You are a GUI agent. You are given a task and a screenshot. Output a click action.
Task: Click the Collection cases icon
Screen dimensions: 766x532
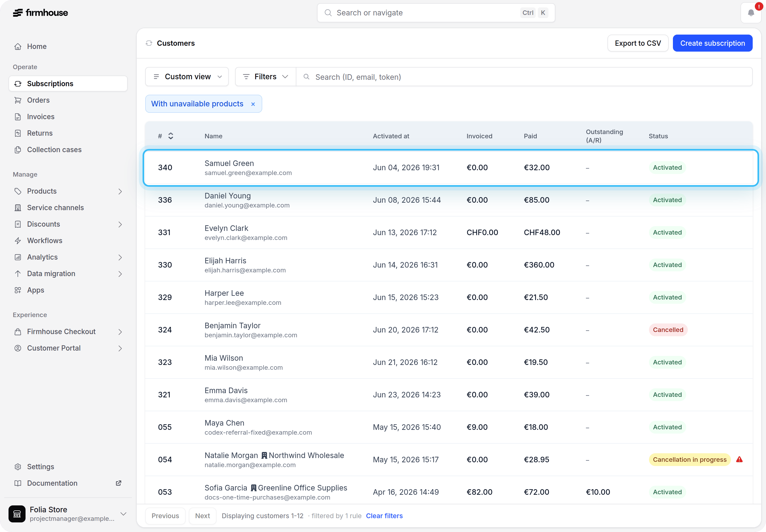tap(18, 150)
